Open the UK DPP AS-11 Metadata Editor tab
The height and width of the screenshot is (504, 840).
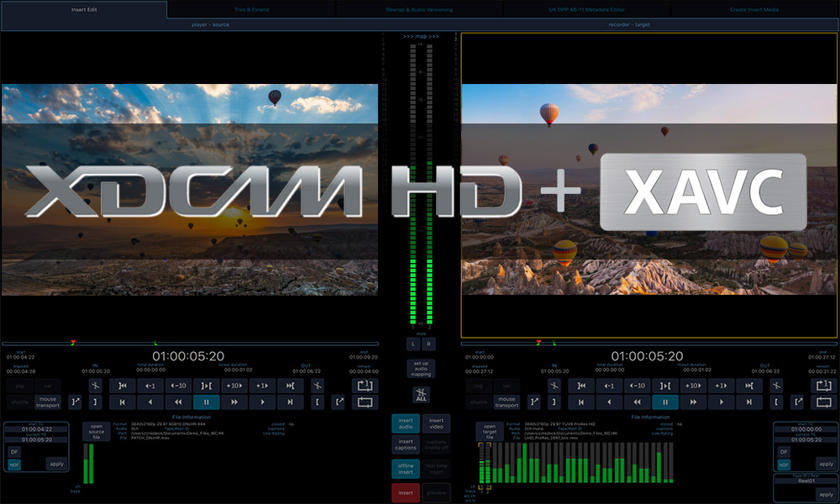click(586, 9)
